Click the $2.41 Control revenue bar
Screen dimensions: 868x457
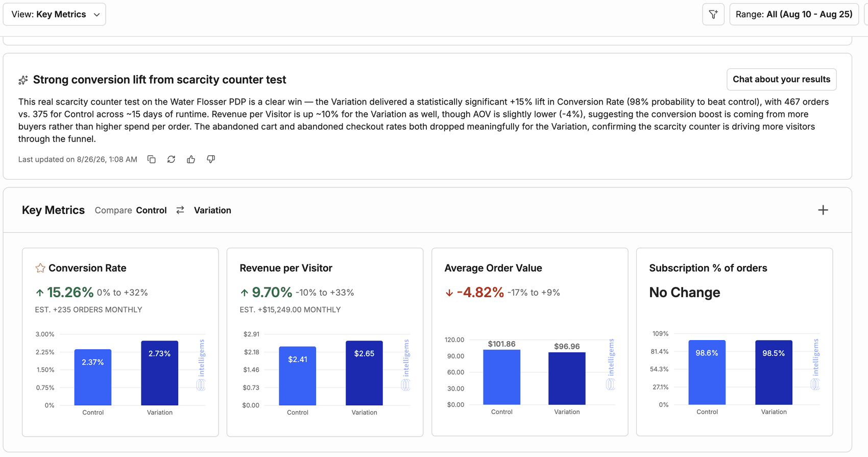click(x=298, y=376)
